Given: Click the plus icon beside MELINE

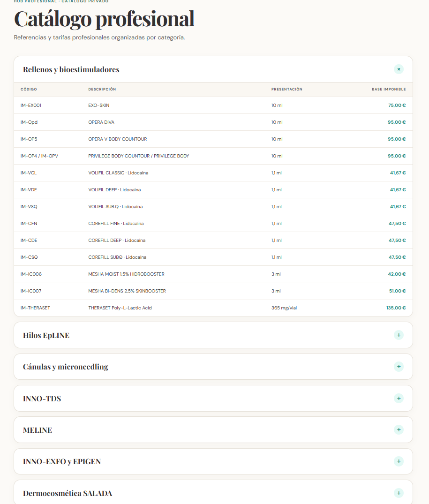Looking at the screenshot, I should 399,430.
